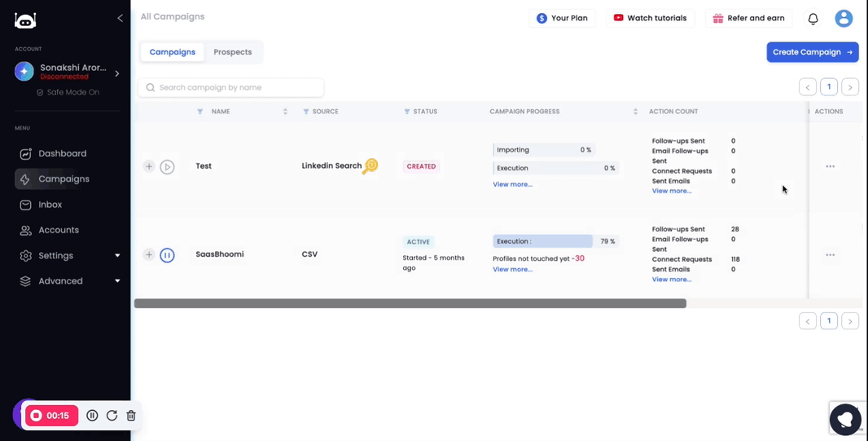This screenshot has height=441, width=868.
Task: Open View more under SaasBhoomi progress
Action: 513,269
